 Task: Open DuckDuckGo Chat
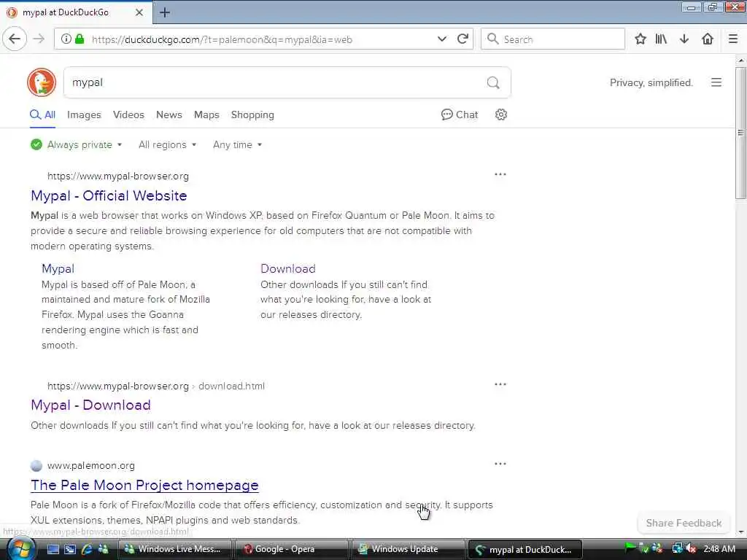(x=460, y=114)
